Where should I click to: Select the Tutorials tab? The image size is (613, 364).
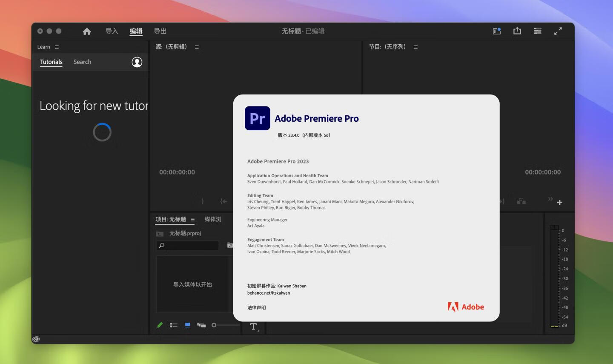coord(51,62)
